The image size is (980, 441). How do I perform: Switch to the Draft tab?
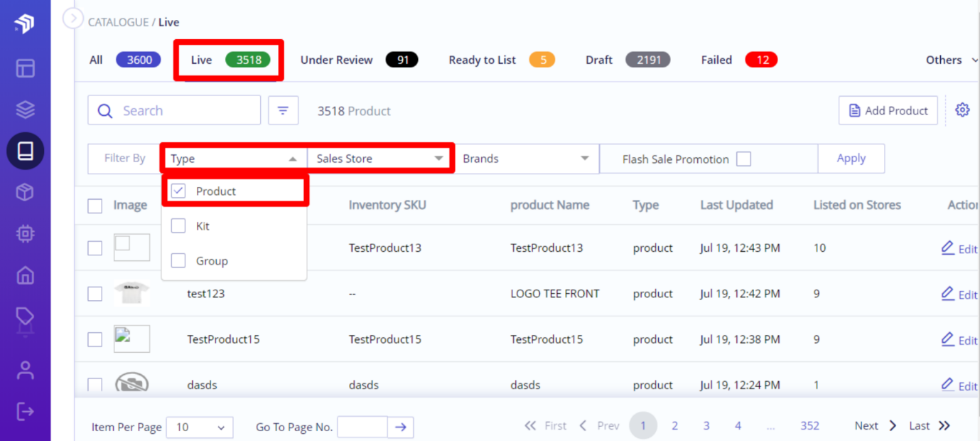pos(628,60)
